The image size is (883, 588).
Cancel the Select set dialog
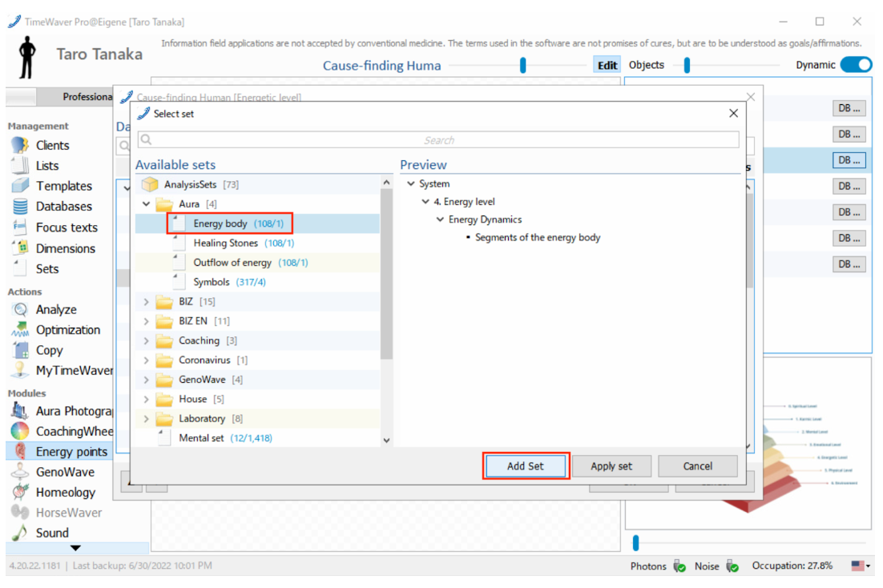coord(698,465)
